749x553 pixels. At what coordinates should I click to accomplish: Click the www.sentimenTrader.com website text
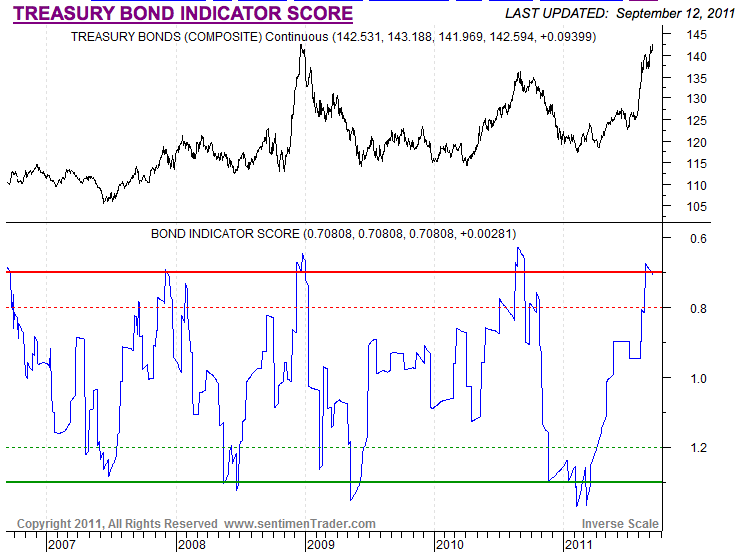(299, 523)
